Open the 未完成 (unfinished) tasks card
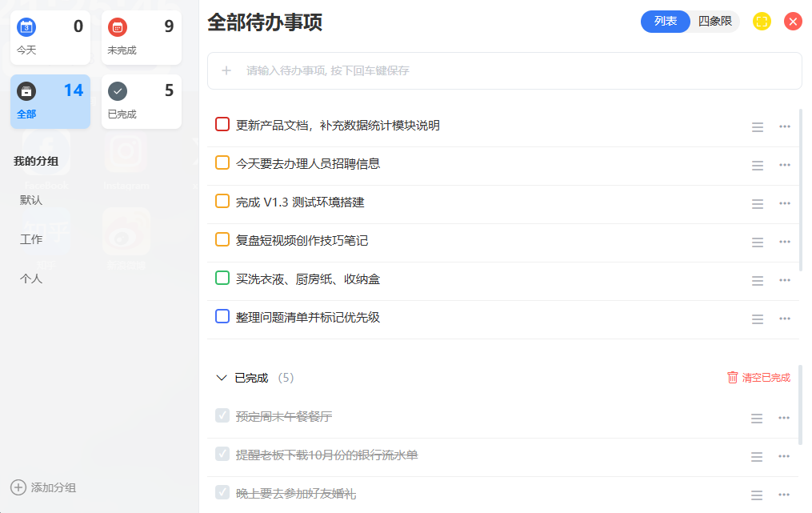This screenshot has height=513, width=812. (142, 38)
